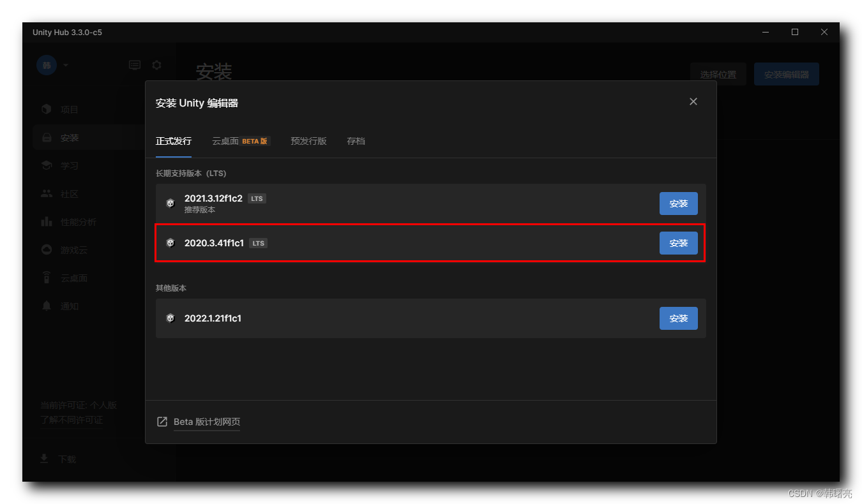The width and height of the screenshot is (862, 504).
Task: Click the 项目 cube icon
Action: point(47,110)
